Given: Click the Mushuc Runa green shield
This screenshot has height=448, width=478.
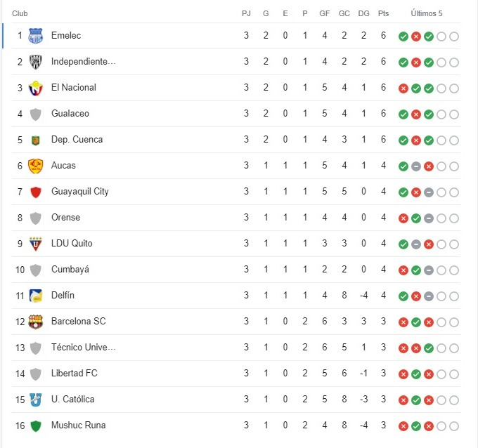Looking at the screenshot, I should (x=36, y=426).
